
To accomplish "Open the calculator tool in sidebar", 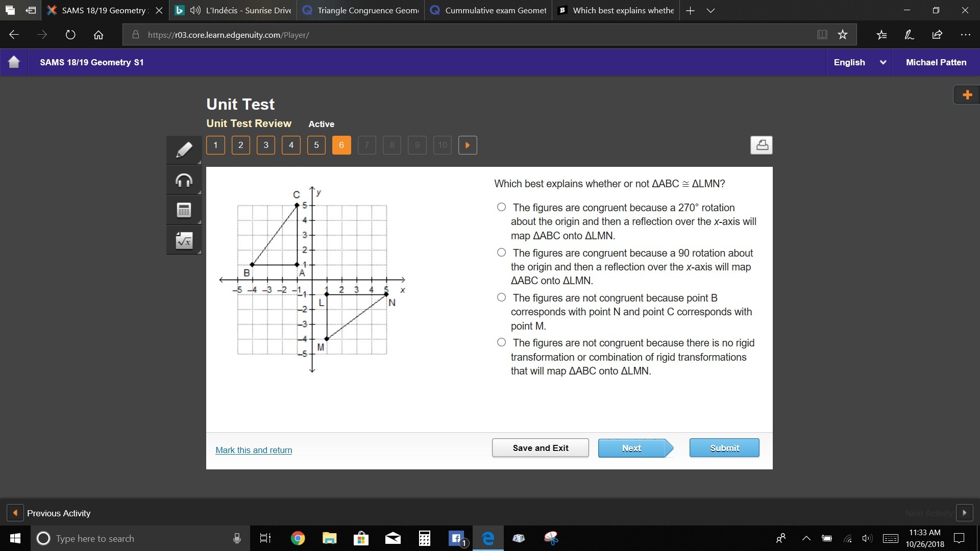I will (x=184, y=210).
